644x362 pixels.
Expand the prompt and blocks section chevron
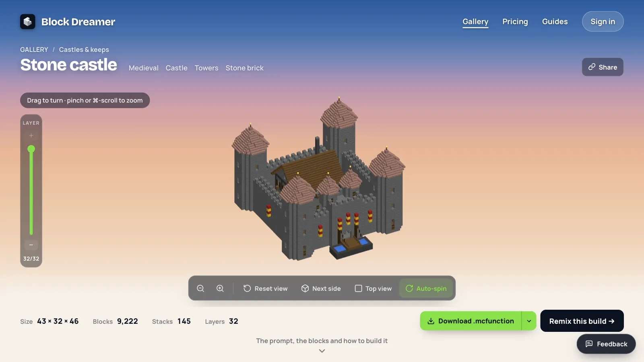(x=322, y=351)
